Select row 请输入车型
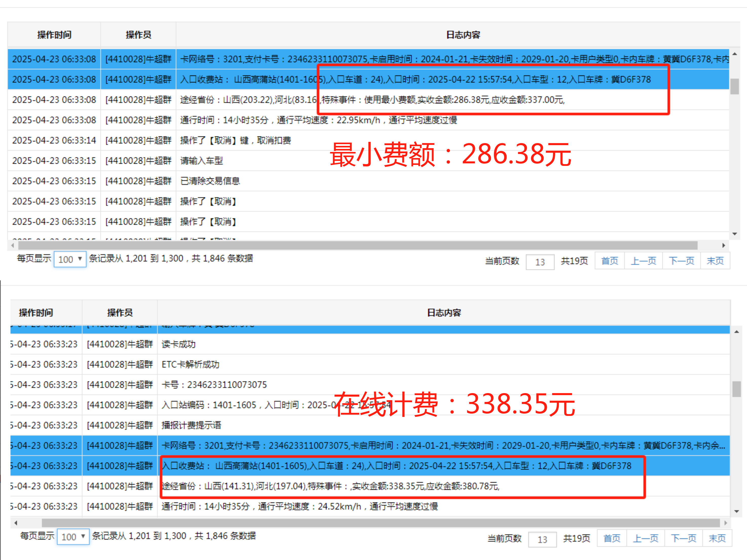 pos(368,160)
